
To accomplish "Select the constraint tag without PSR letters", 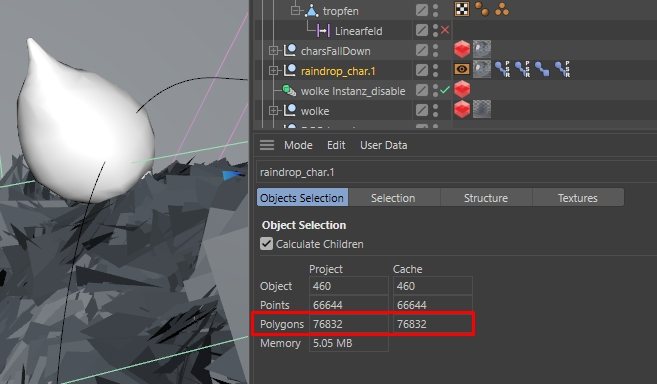I will coord(542,69).
